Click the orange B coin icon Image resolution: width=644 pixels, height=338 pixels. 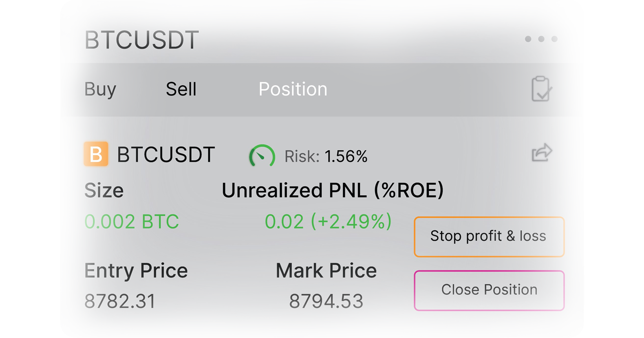coord(96,154)
